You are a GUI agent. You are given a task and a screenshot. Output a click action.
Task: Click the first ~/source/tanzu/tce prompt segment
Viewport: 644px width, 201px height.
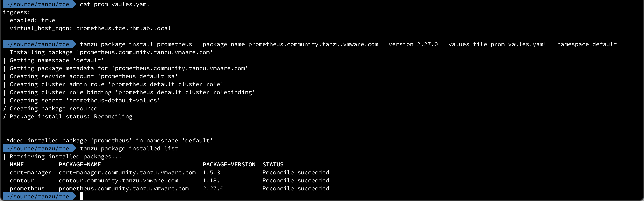tap(38, 4)
